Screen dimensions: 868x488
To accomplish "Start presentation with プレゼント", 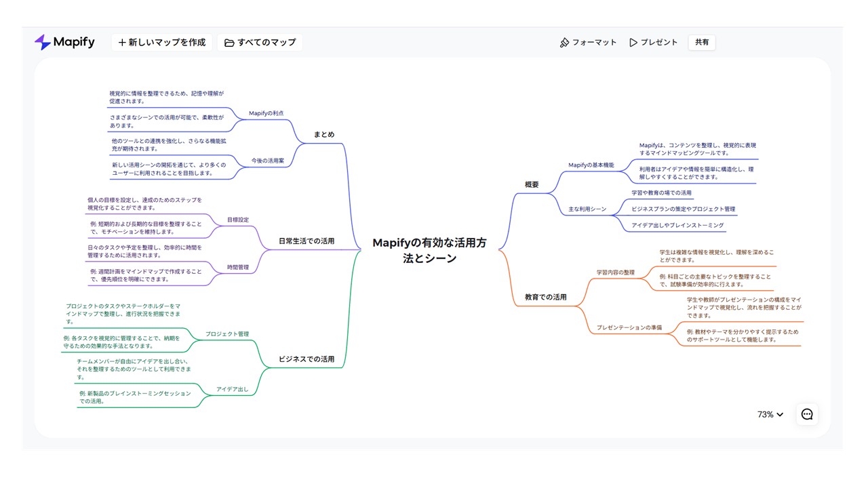I will [653, 42].
